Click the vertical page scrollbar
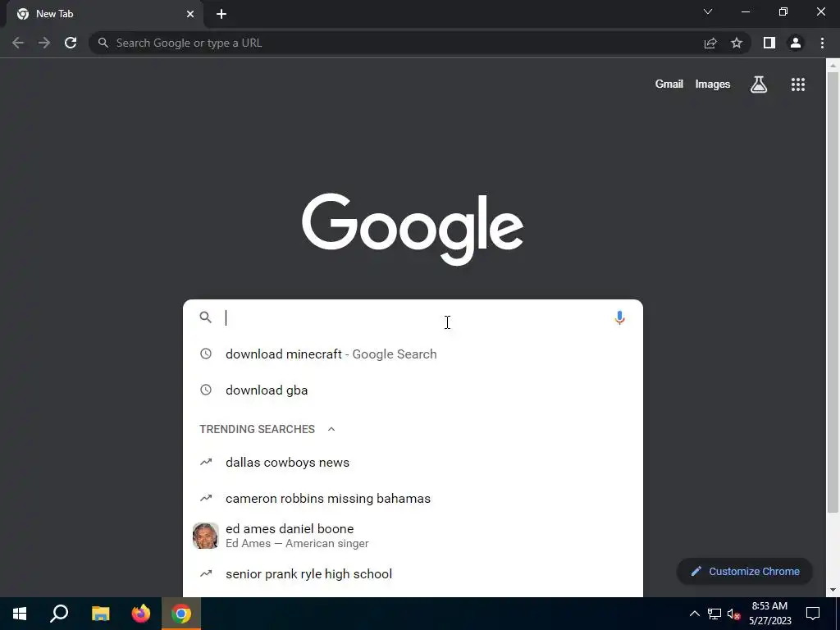Screen dimensions: 840x630 [x=833, y=293]
